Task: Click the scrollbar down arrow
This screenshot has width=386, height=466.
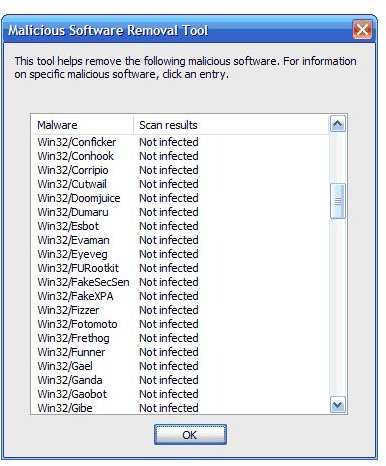Action: point(337,405)
